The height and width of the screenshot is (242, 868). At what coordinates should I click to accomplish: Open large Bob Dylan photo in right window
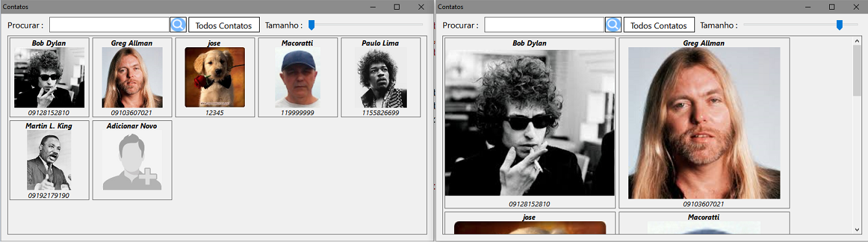[529, 123]
